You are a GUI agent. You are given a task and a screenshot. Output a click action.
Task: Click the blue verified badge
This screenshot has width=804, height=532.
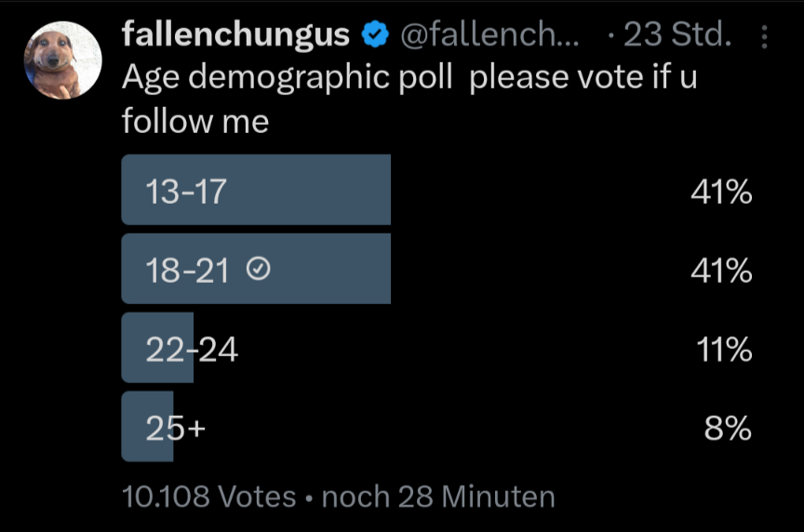tap(374, 35)
